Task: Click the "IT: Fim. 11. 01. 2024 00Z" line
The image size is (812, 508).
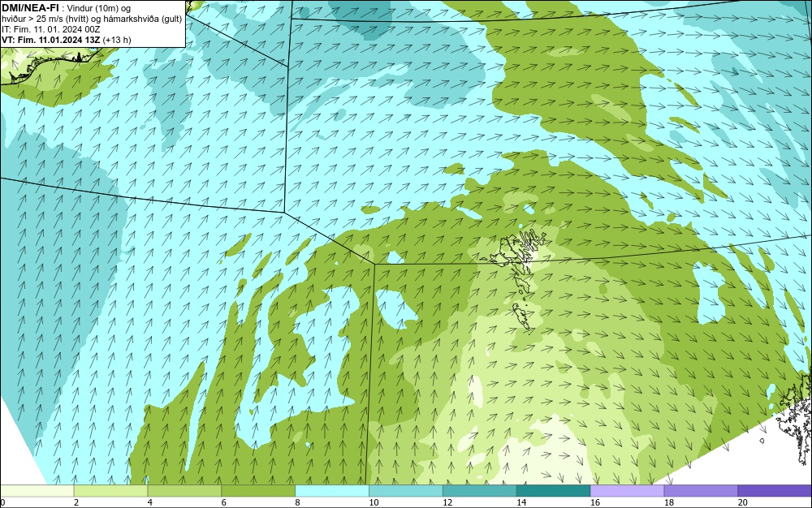Action: click(x=50, y=29)
